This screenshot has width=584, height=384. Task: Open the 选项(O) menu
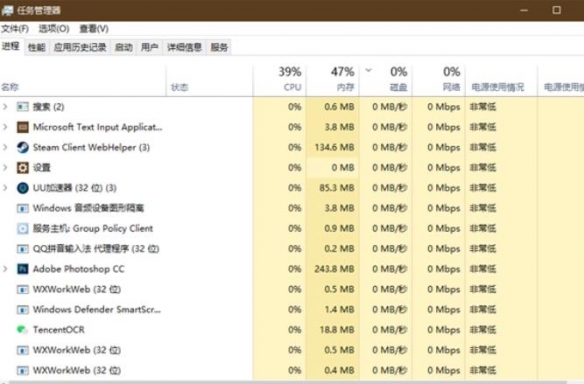pos(54,29)
